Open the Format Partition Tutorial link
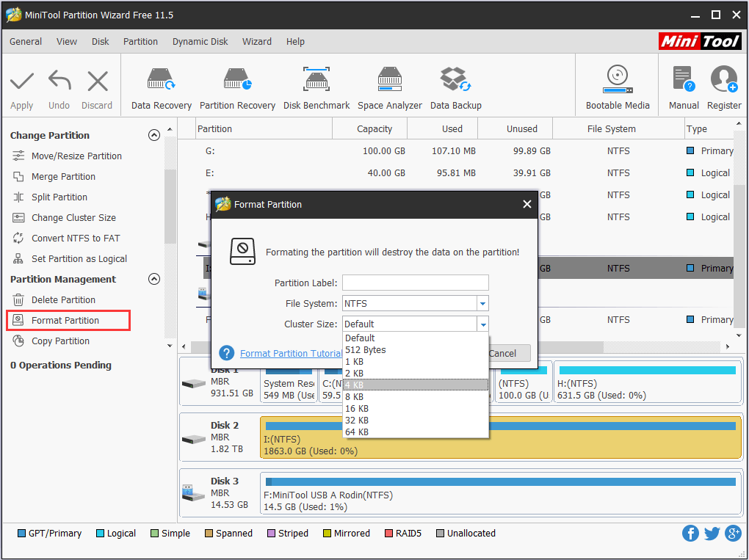This screenshot has width=749, height=560. [x=291, y=353]
